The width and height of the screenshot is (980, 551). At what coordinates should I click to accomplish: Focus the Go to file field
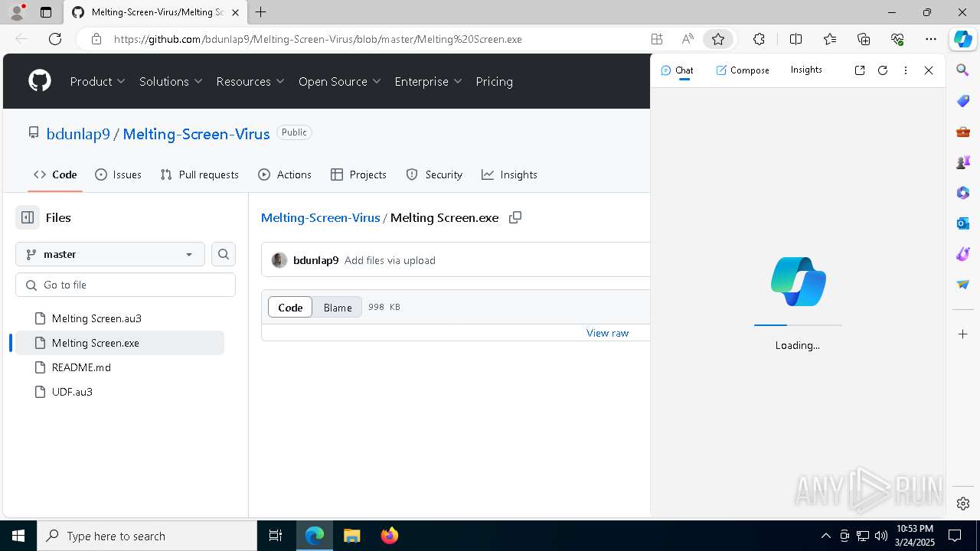coord(126,285)
